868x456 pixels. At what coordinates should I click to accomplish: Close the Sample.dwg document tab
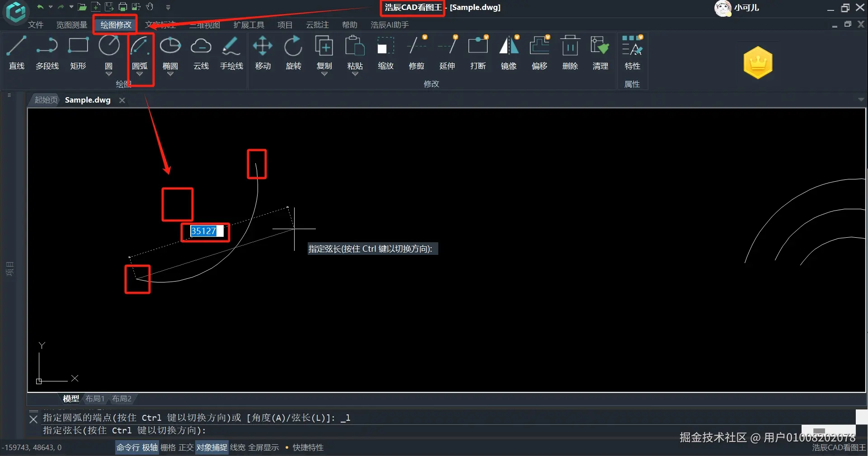(x=122, y=100)
